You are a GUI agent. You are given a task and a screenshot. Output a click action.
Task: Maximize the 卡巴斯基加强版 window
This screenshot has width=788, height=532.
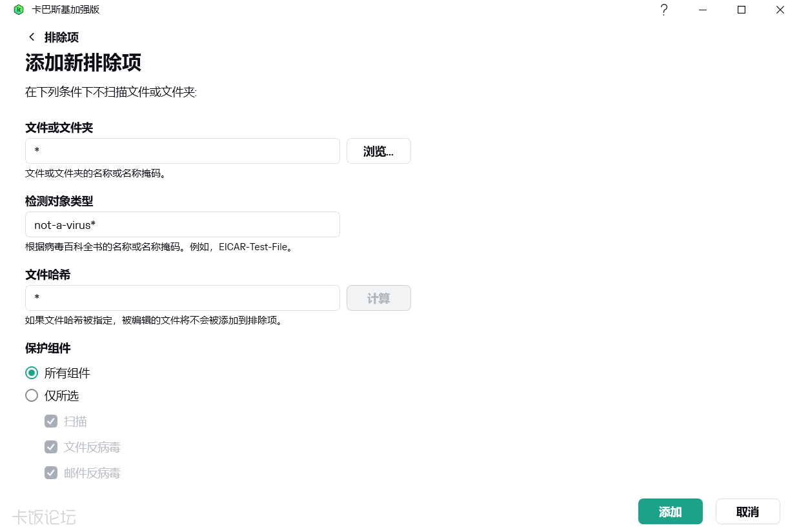tap(742, 10)
